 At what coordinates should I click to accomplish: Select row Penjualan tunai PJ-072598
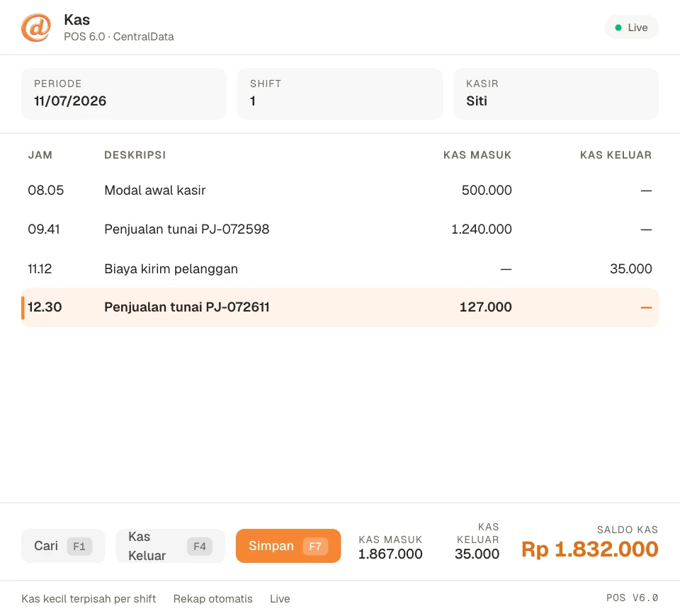tap(340, 229)
